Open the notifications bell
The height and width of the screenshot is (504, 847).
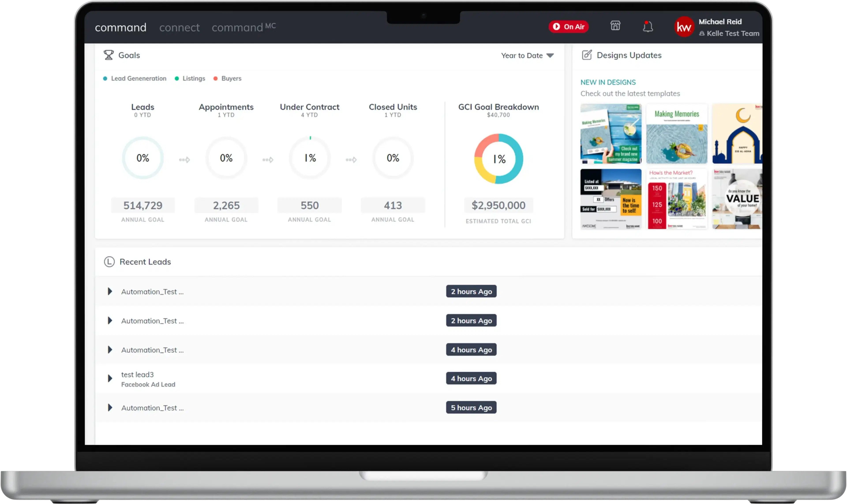[x=648, y=26]
